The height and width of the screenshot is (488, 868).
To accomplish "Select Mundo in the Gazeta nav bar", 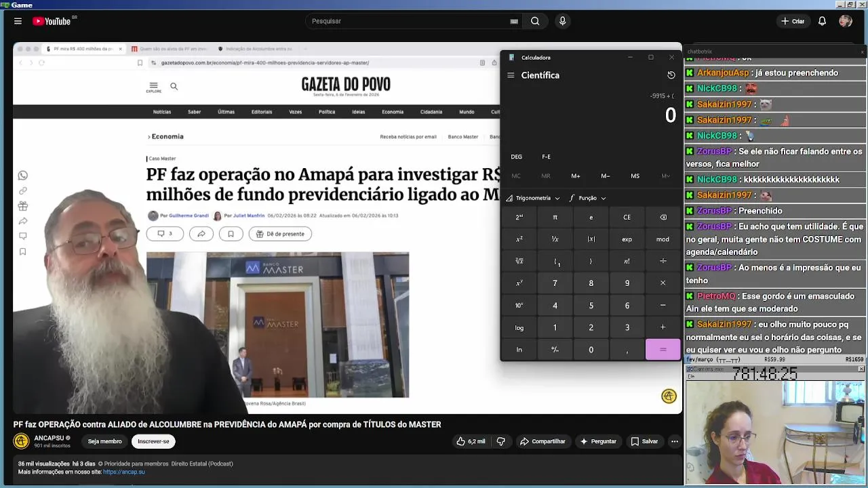I will point(467,112).
